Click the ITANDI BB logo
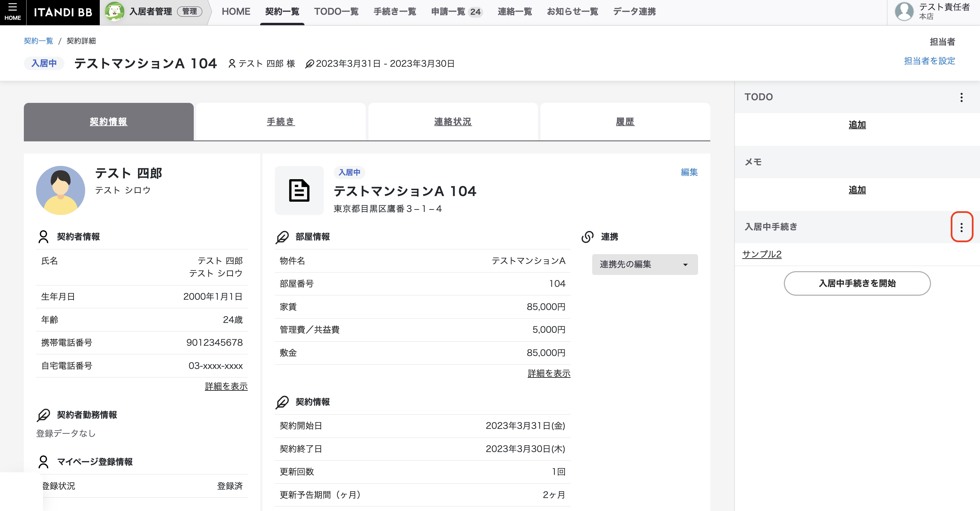Screen dimensions: 980x511 [x=63, y=12]
